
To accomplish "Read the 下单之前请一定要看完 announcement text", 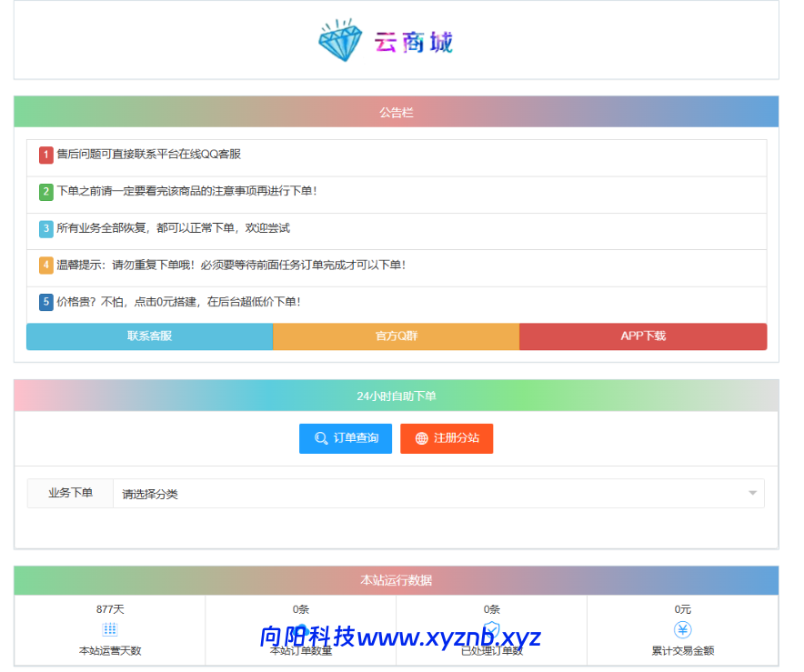I will pyautogui.click(x=186, y=192).
